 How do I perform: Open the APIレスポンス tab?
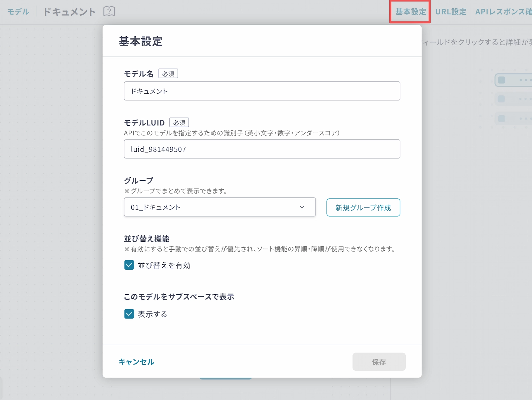click(503, 12)
